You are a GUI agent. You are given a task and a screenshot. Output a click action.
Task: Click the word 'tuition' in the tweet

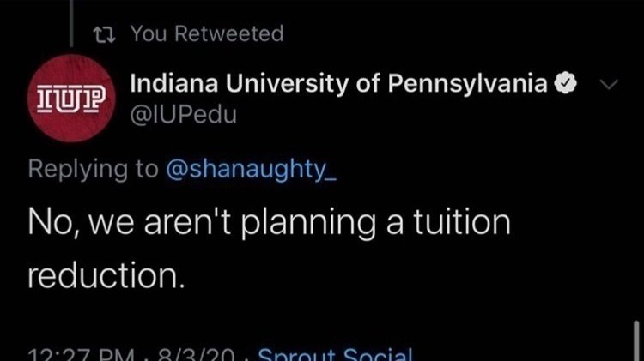point(462,222)
